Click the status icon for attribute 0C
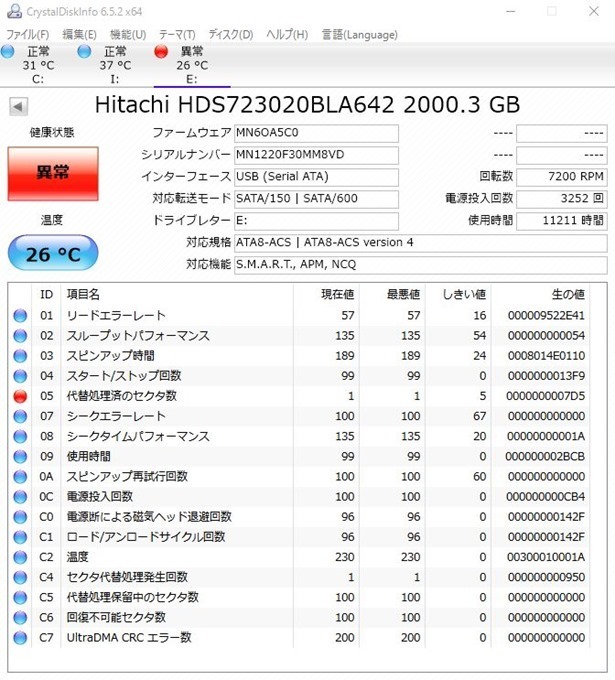Screen dimensions: 615x680 [20, 497]
